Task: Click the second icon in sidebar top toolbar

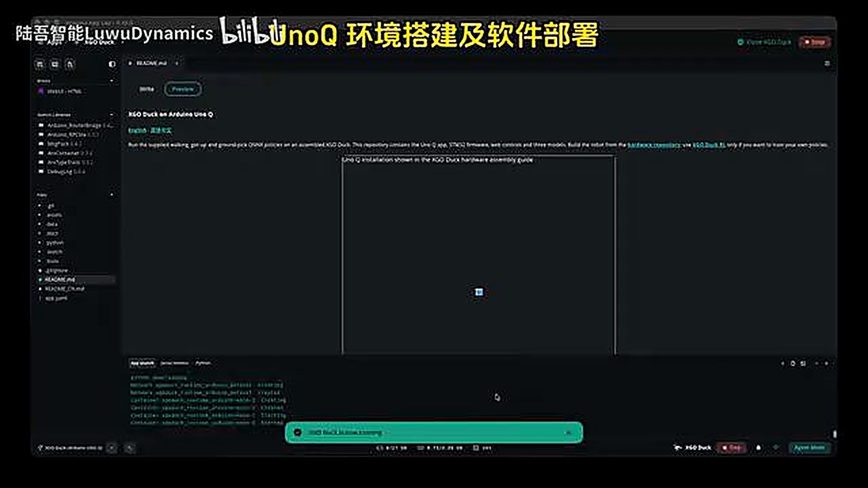Action: point(55,64)
